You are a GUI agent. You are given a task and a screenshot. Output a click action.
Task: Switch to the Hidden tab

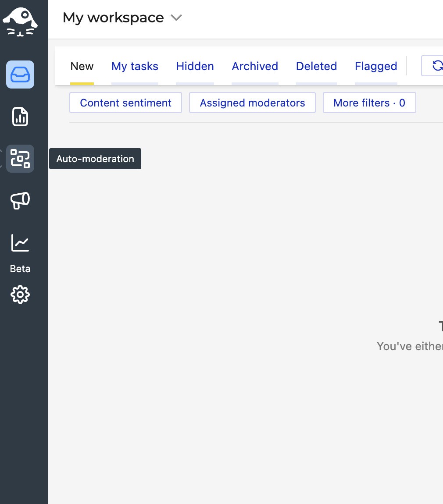(x=195, y=66)
